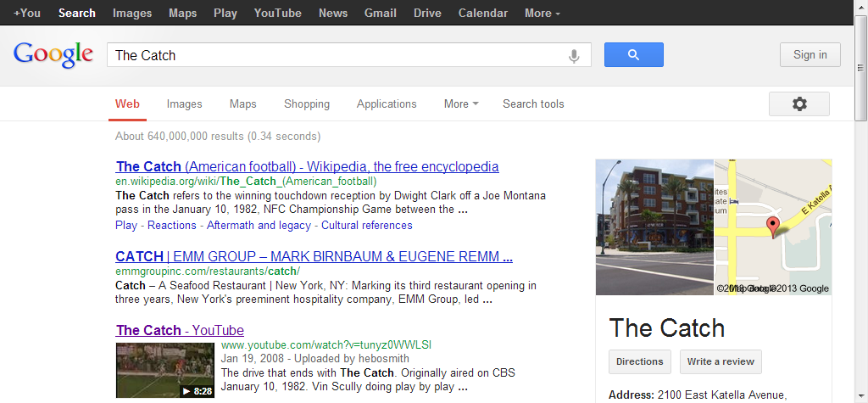Play the 8:28 YouTube video thumbnail
This screenshot has width=868, height=403.
click(x=165, y=370)
